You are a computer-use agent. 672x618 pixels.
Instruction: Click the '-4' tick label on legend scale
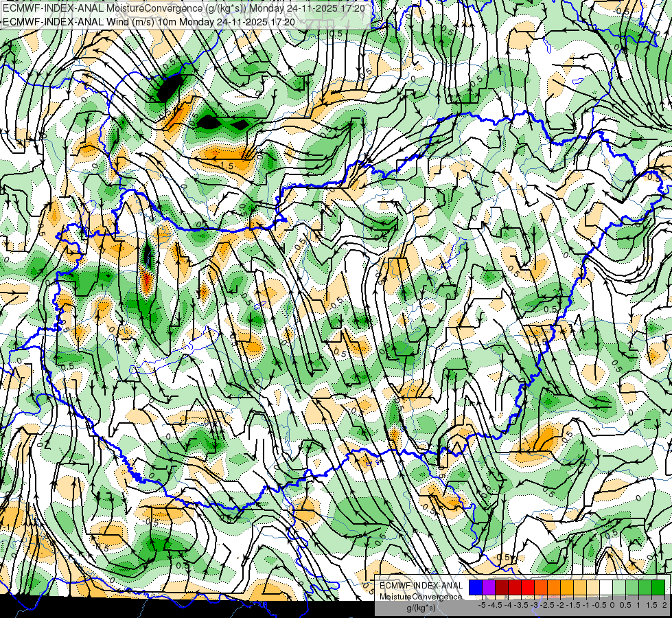click(x=508, y=605)
